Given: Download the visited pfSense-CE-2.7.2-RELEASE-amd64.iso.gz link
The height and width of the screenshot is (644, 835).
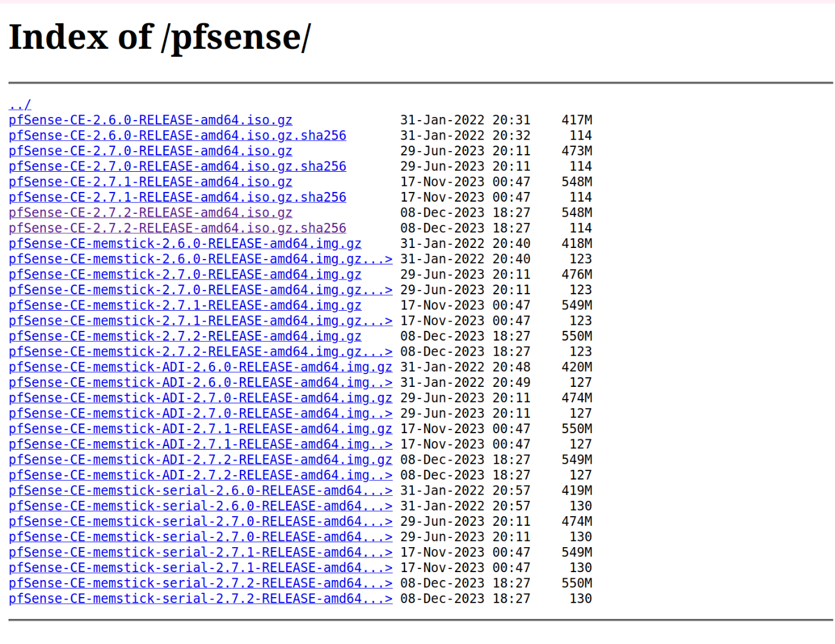Looking at the screenshot, I should click(x=150, y=213).
